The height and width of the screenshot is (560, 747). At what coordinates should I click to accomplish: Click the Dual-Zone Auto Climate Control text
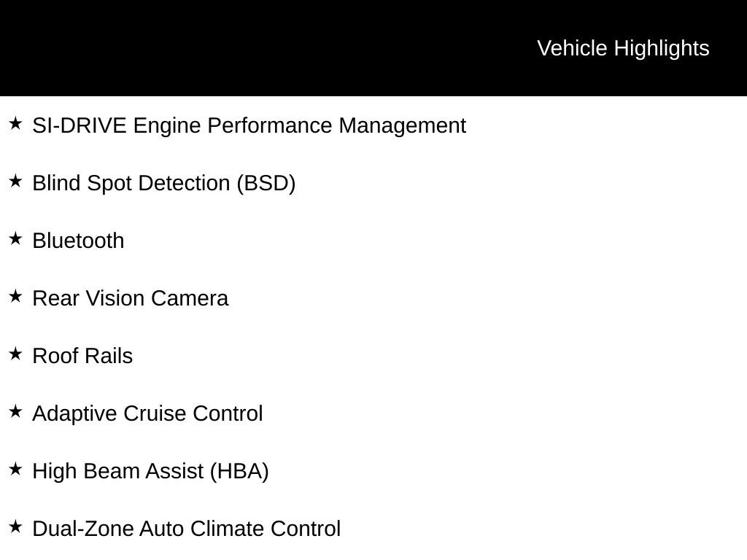point(186,529)
